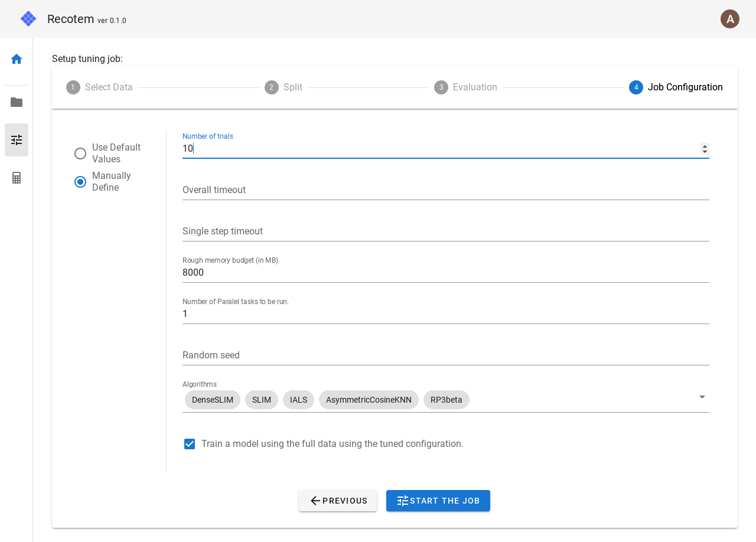This screenshot has height=542, width=756.
Task: Click the Recotem diamond logo
Action: point(28,18)
